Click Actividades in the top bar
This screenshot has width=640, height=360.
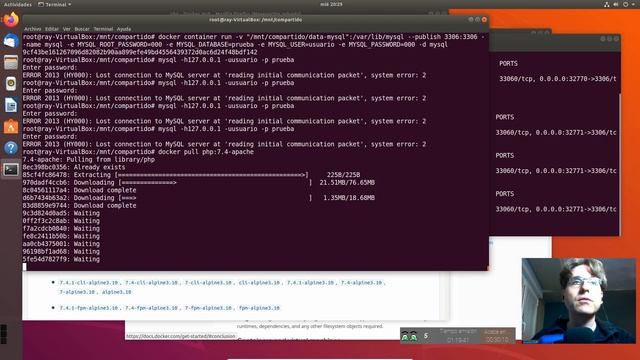(x=18, y=4)
